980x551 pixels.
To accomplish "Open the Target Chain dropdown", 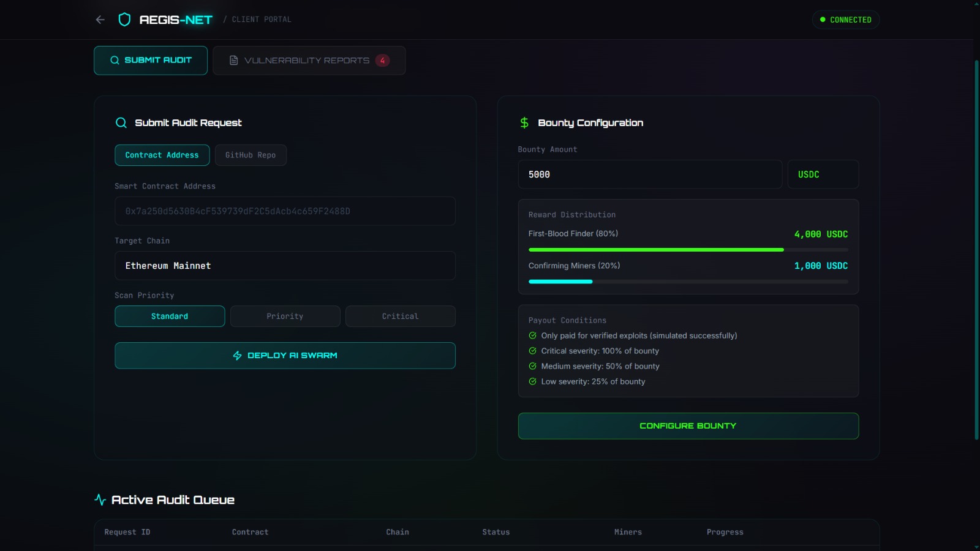I will coord(285,266).
